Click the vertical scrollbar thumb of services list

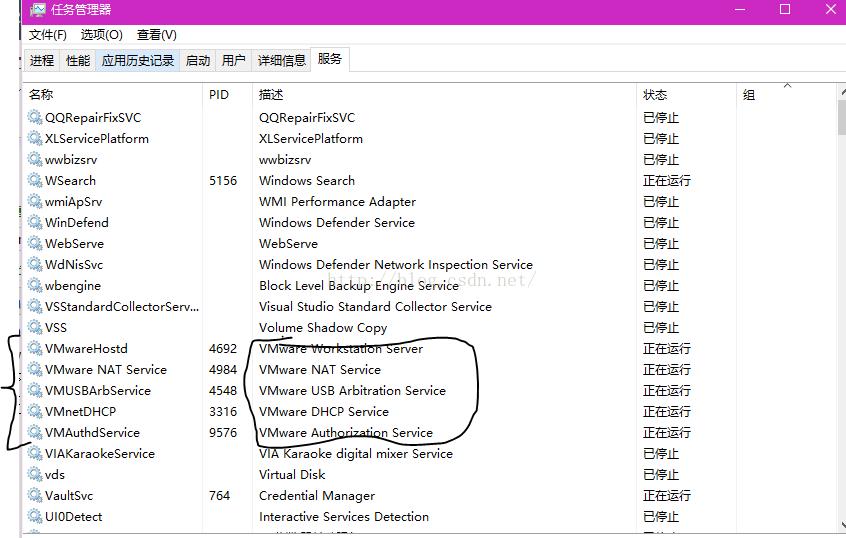point(842,117)
